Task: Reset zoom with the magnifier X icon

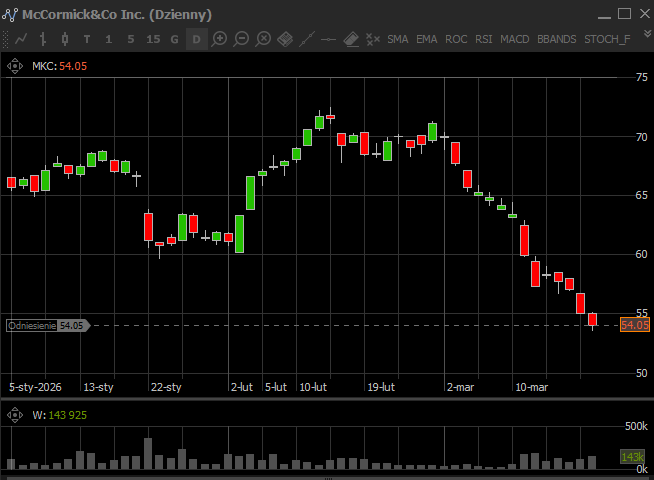Action: click(263, 39)
